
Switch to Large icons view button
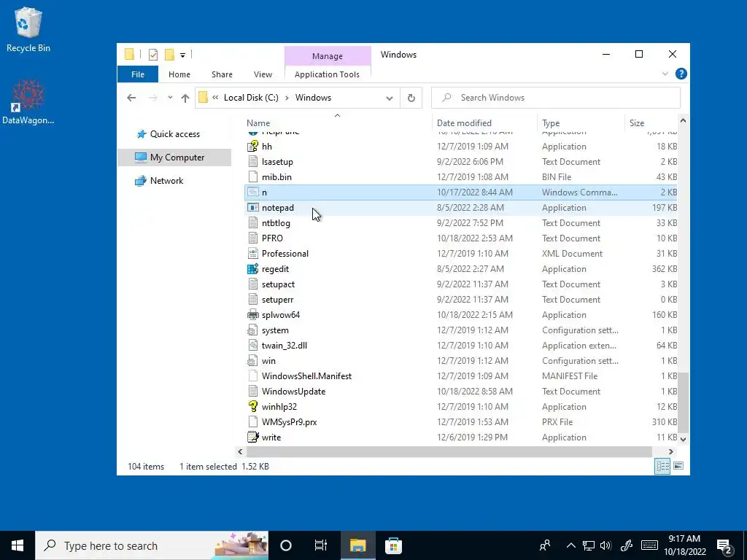678,466
